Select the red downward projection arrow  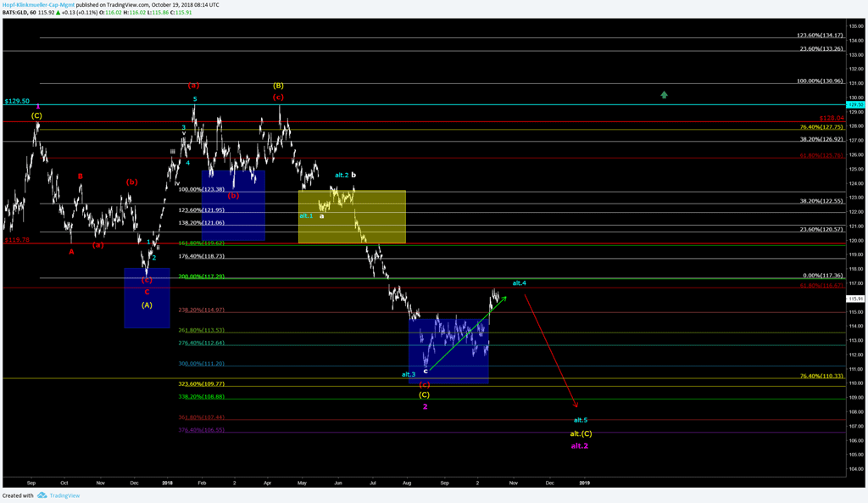click(551, 348)
